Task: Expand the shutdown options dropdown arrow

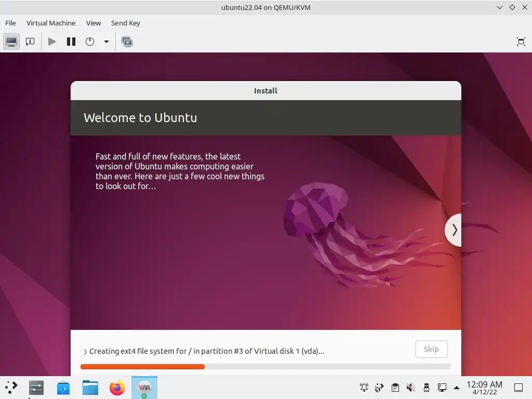Action: coord(107,42)
